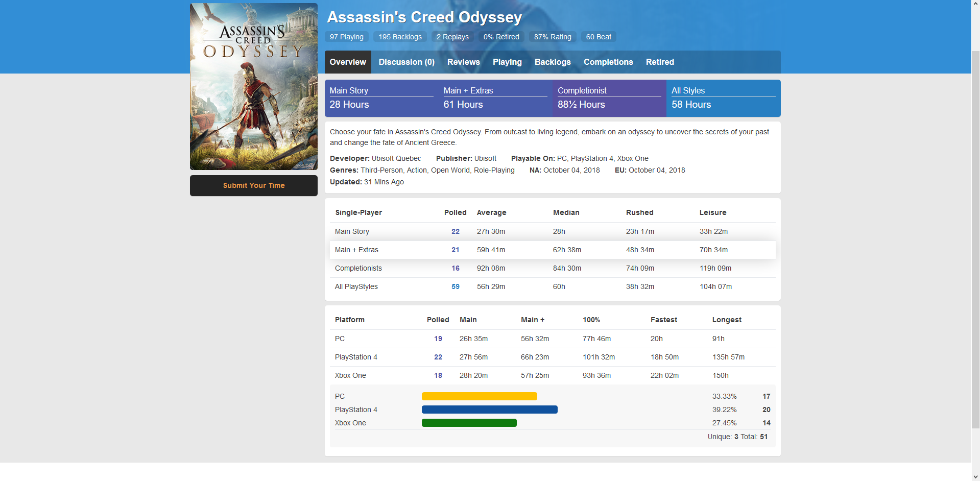Screen dimensions: 980x481
Task: Click All PlayStyles polled count 59
Action: click(x=455, y=286)
